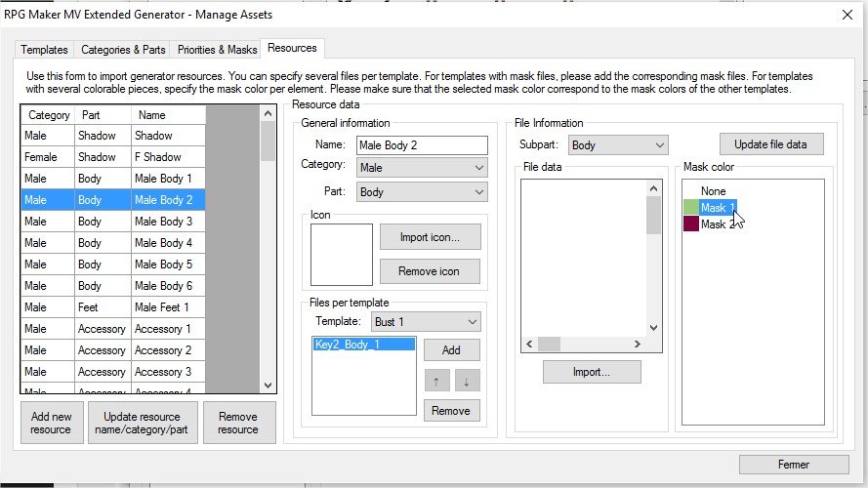Move the template file down with the arrow

click(467, 381)
